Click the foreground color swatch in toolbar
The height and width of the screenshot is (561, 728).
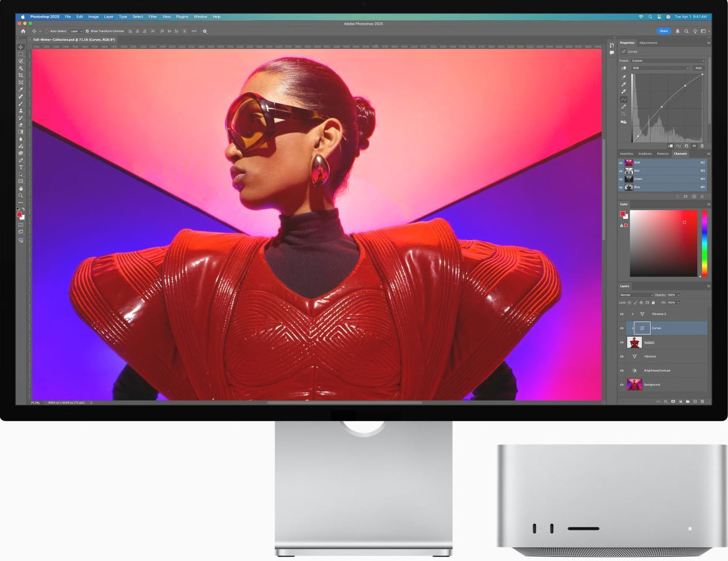[x=19, y=214]
